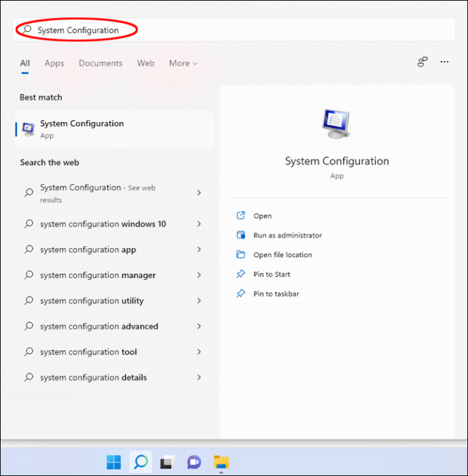Expand the More filter dropdown
This screenshot has width=468, height=476.
coord(183,63)
